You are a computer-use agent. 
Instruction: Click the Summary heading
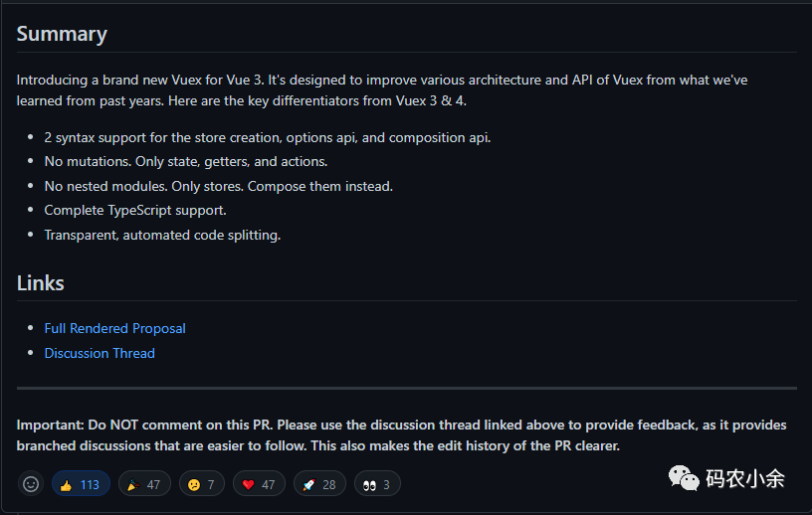click(x=62, y=34)
